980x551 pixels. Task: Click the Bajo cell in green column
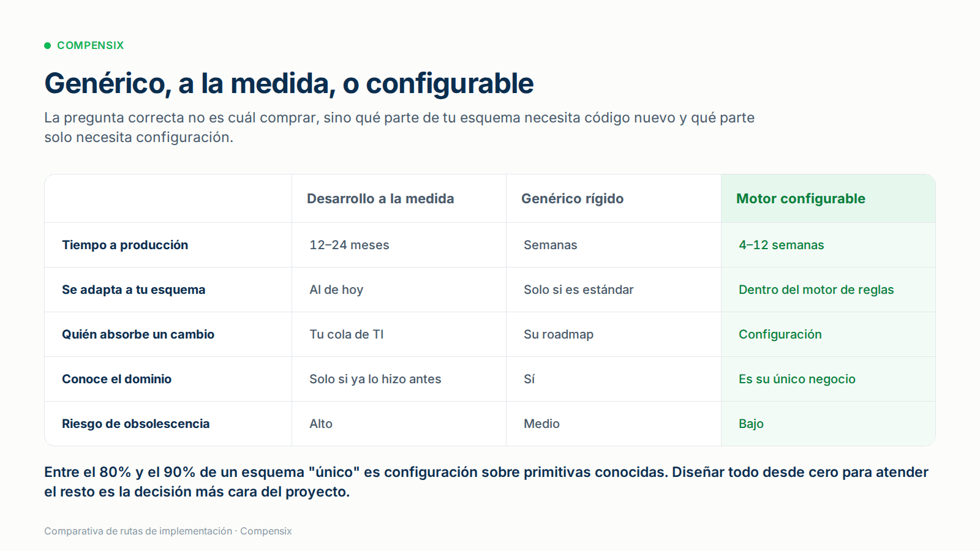click(x=751, y=424)
